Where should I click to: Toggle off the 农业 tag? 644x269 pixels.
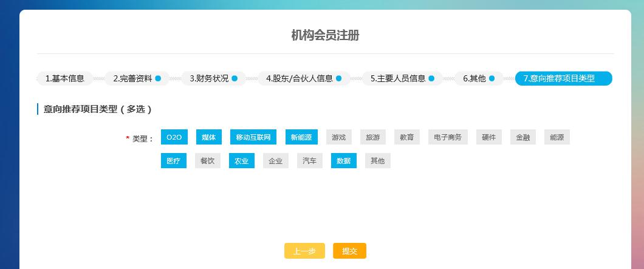pyautogui.click(x=241, y=161)
